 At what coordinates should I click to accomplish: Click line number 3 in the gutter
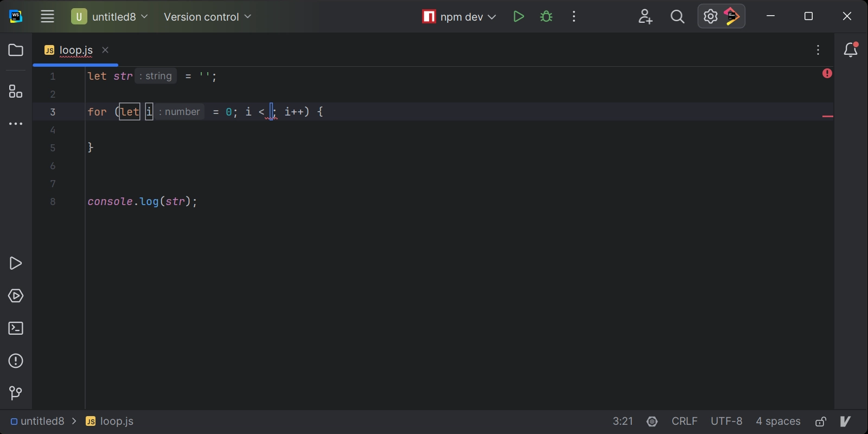(53, 112)
